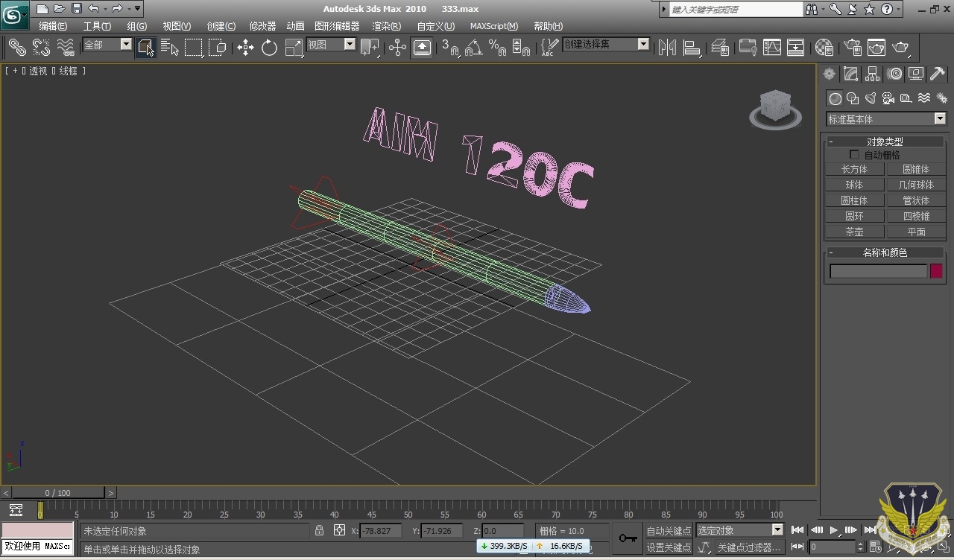Screen dimensions: 954x560
Task: Collapse the 对象类型 rollout
Action: point(885,141)
